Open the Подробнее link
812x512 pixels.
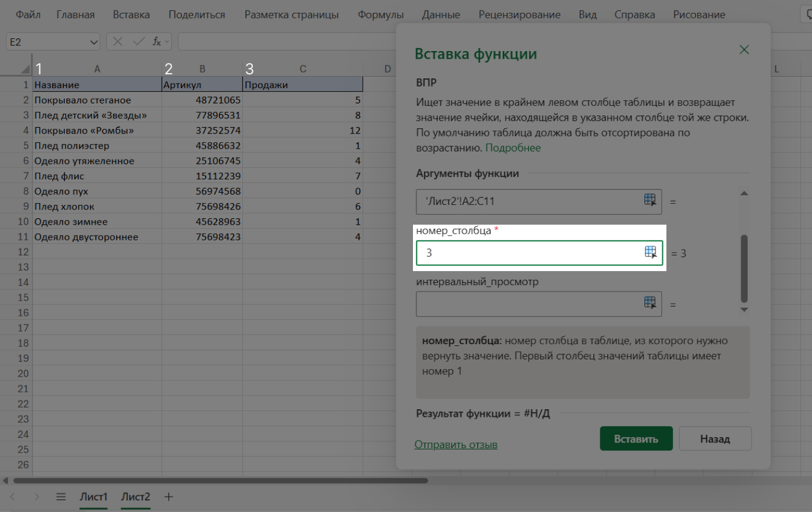[513, 147]
